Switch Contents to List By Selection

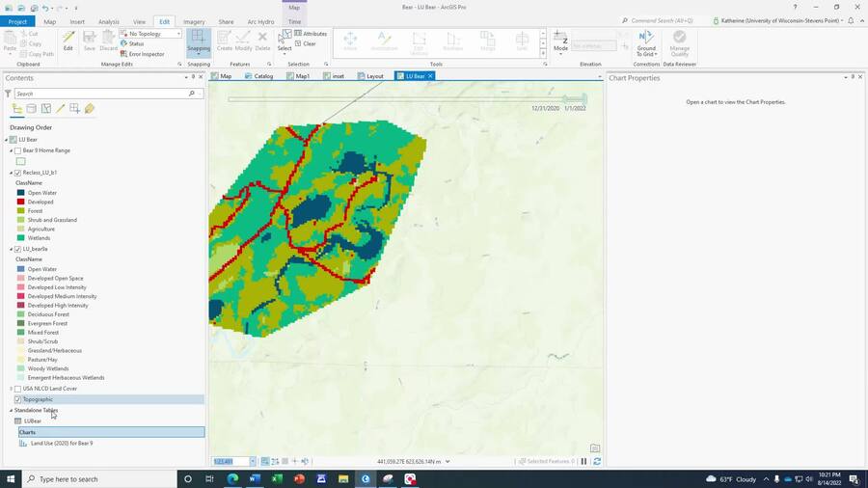(46, 108)
